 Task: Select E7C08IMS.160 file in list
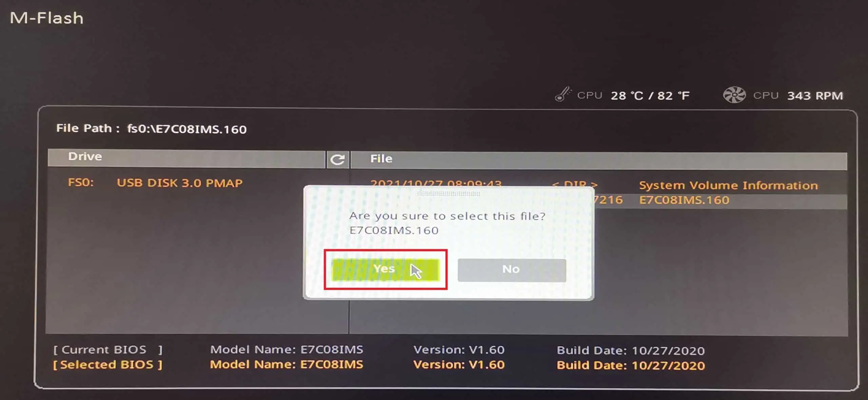(684, 200)
